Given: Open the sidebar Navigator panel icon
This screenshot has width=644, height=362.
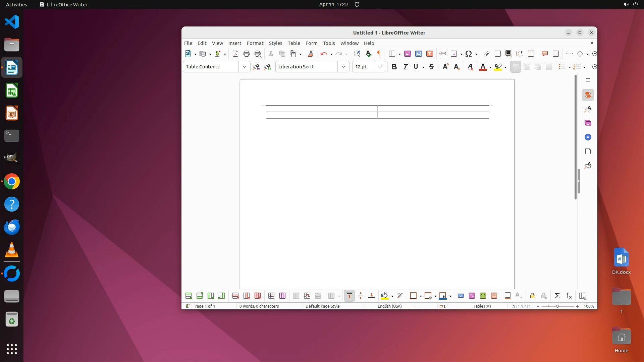Looking at the screenshot, I should [x=588, y=137].
